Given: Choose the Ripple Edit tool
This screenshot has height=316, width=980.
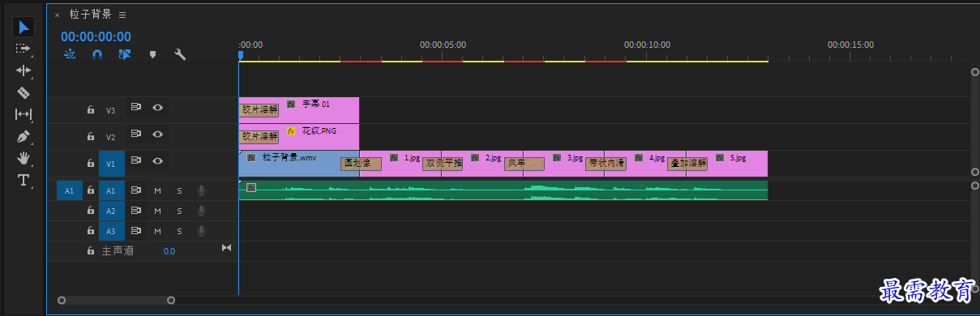Looking at the screenshot, I should 24,70.
